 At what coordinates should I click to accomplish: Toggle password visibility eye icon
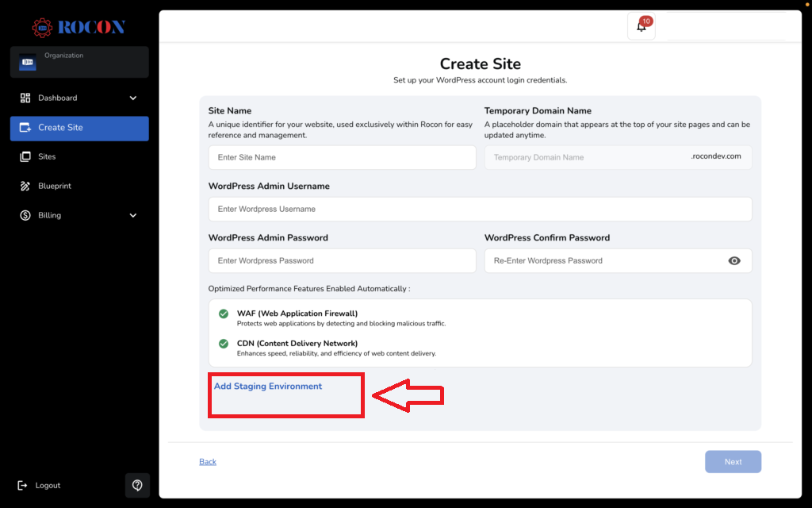[x=733, y=260]
